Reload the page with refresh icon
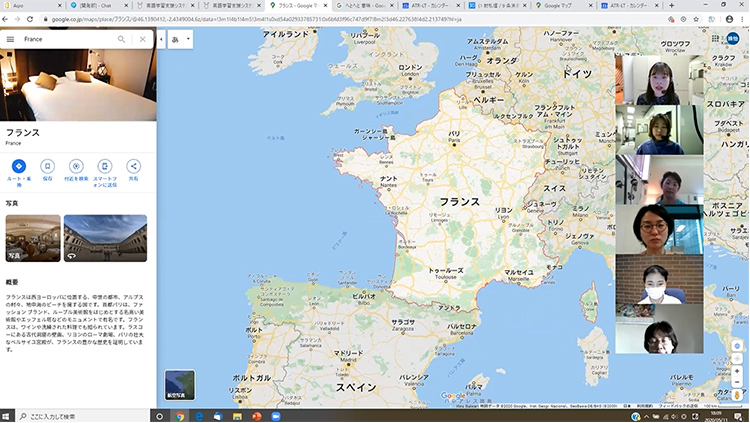Image resolution: width=750 pixels, height=423 pixels. click(30, 19)
